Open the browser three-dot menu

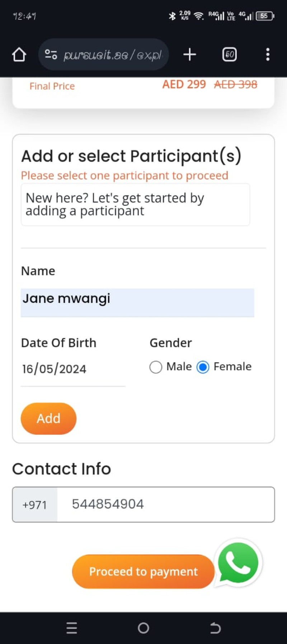(267, 55)
